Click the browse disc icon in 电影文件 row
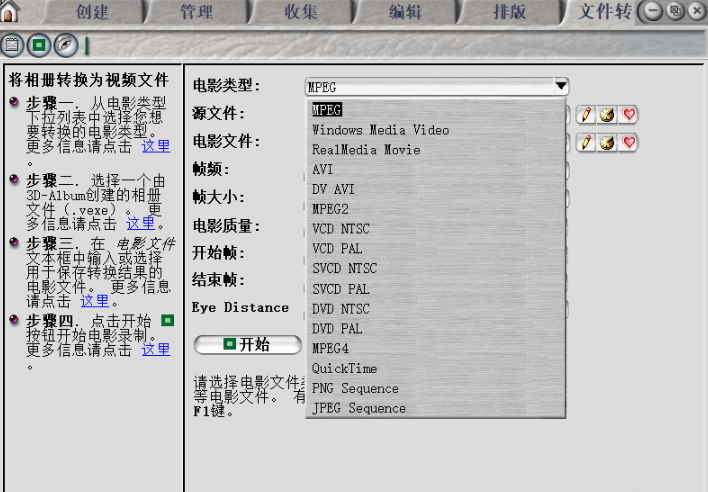This screenshot has width=708, height=492. [x=607, y=143]
